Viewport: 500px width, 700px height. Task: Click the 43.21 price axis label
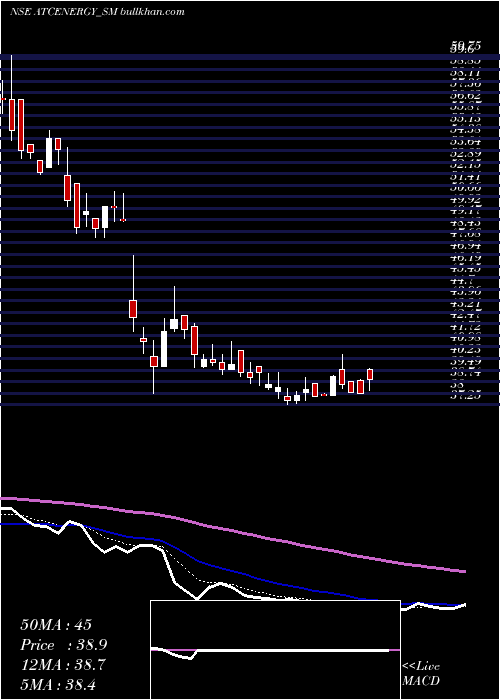[465, 304]
